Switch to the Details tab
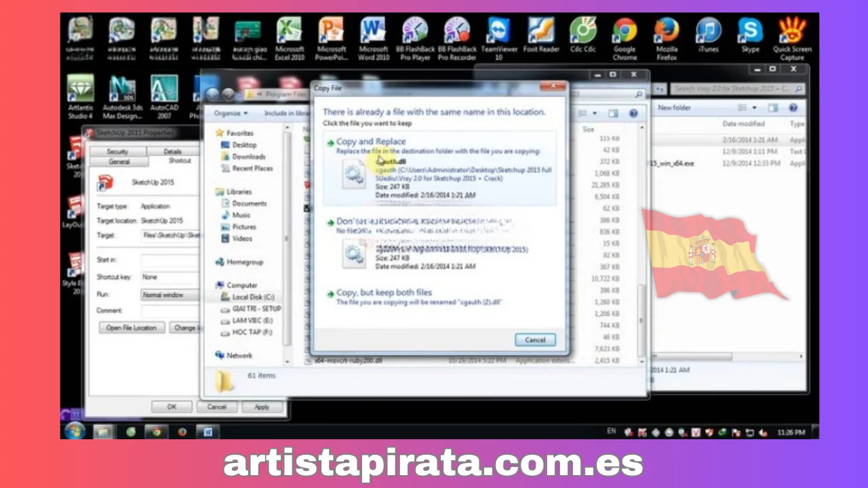The width and height of the screenshot is (868, 488). (172, 152)
